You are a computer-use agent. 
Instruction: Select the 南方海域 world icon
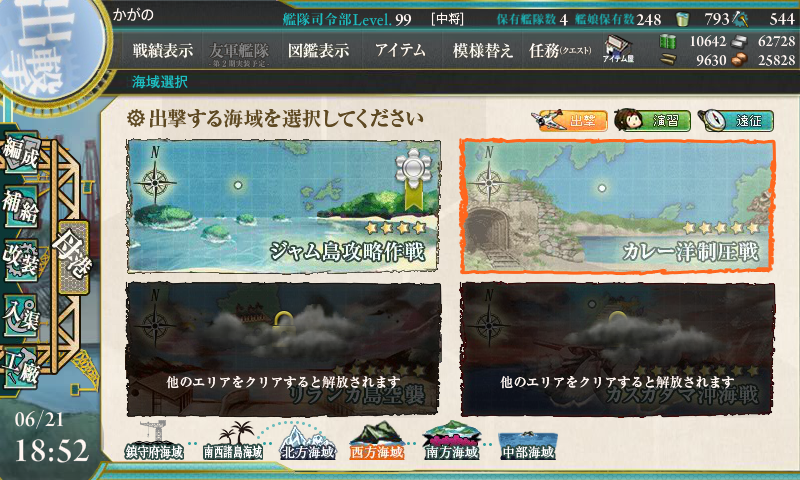[x=452, y=442]
